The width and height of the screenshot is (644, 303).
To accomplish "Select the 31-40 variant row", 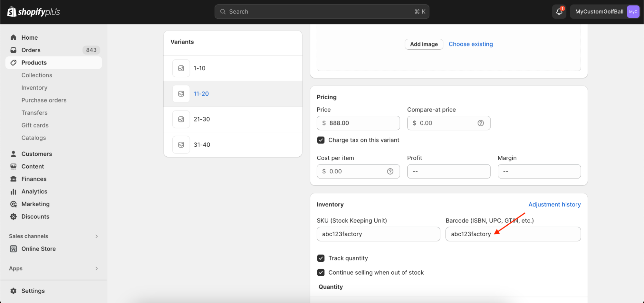I will 233,145.
